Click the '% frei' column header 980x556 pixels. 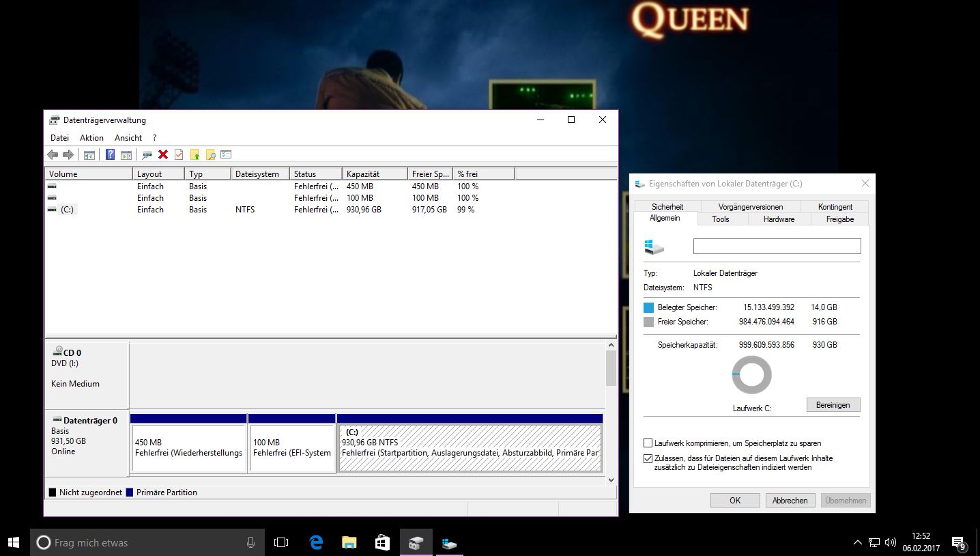point(484,173)
